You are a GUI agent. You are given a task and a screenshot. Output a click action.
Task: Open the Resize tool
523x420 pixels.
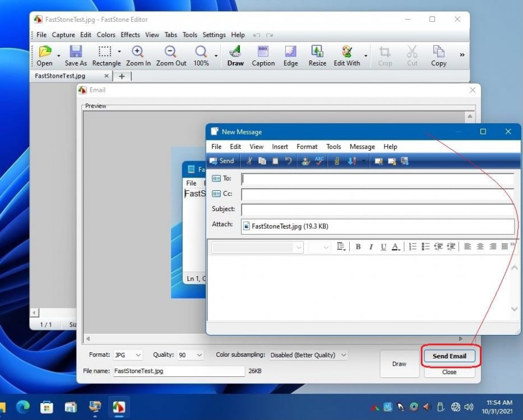coord(317,55)
